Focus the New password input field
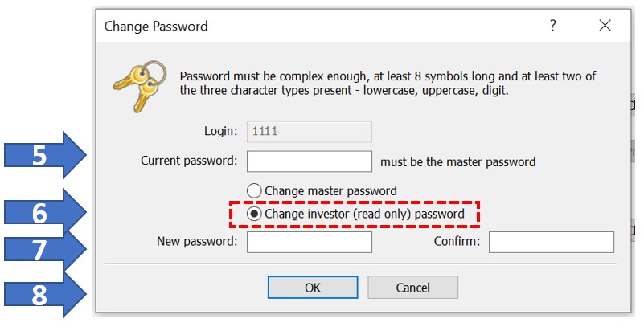 pos(309,242)
